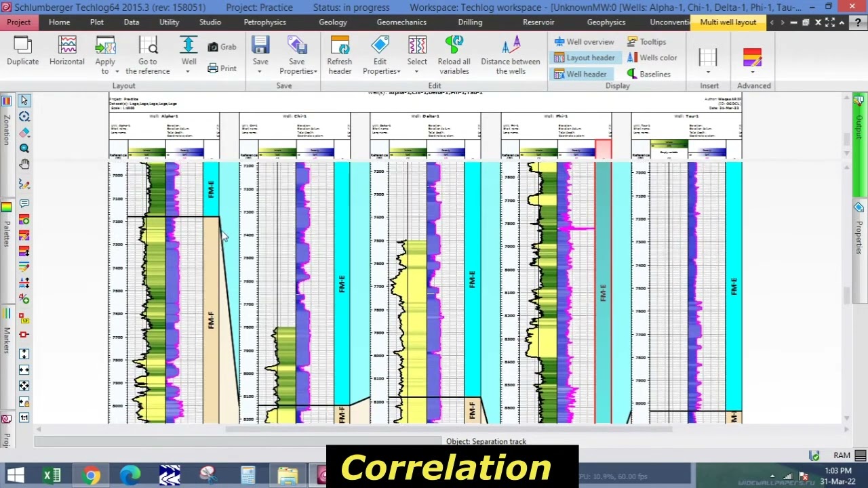Select the Multi well layout tab

click(728, 22)
